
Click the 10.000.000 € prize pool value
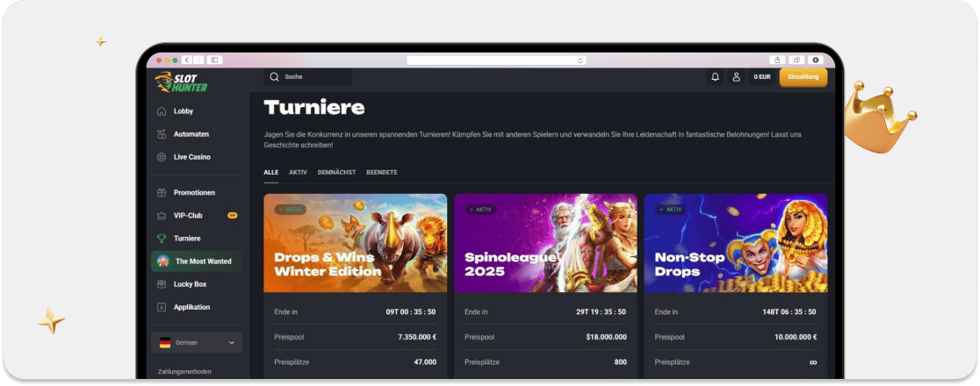[x=796, y=337]
